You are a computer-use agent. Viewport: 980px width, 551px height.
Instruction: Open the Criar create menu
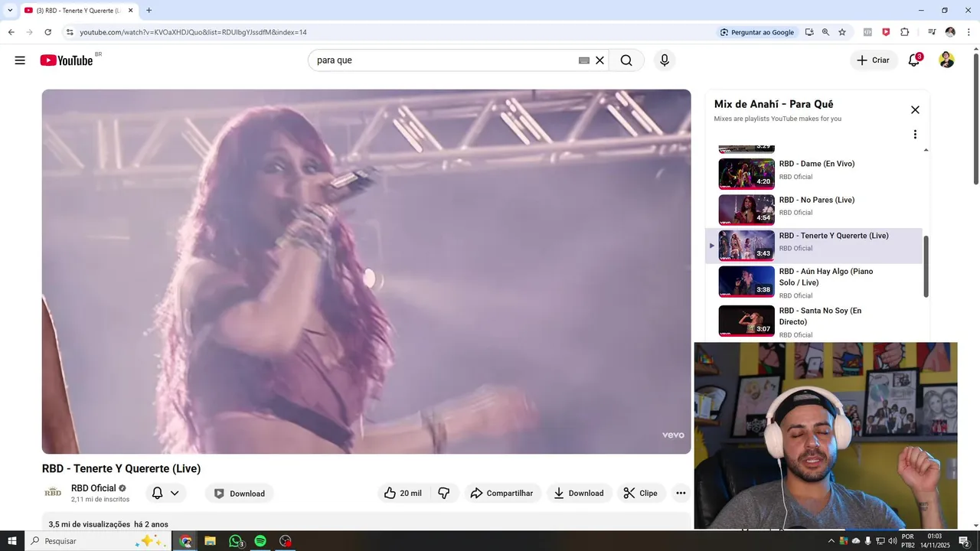[x=873, y=60]
